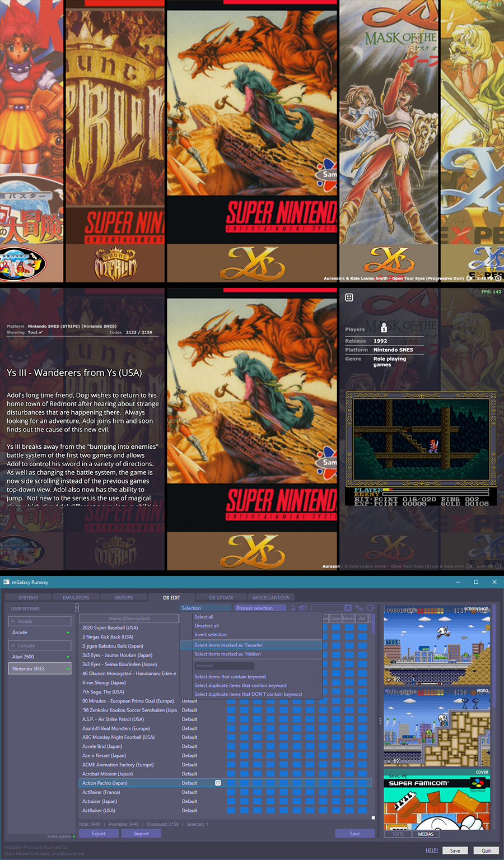Click the lock icon next to Process selection

coord(293,608)
